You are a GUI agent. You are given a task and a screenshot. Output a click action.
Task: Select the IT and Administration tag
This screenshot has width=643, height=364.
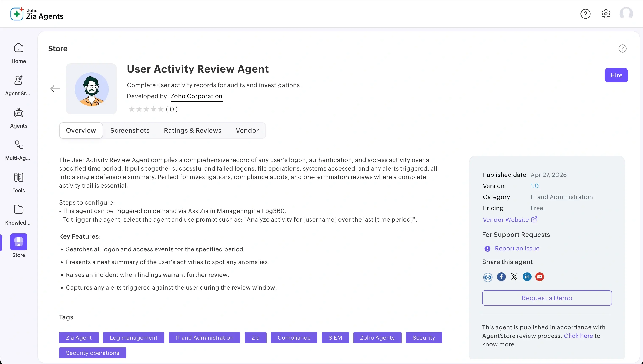click(x=204, y=337)
